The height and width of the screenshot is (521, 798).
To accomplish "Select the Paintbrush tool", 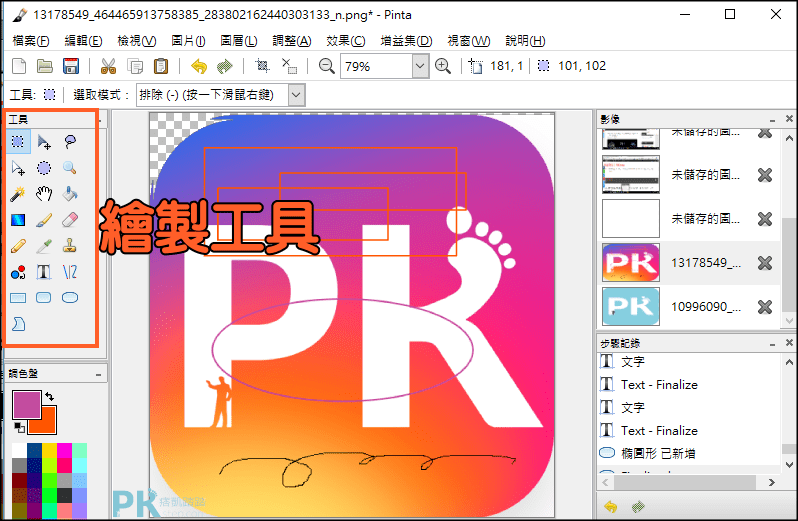I will pyautogui.click(x=44, y=219).
